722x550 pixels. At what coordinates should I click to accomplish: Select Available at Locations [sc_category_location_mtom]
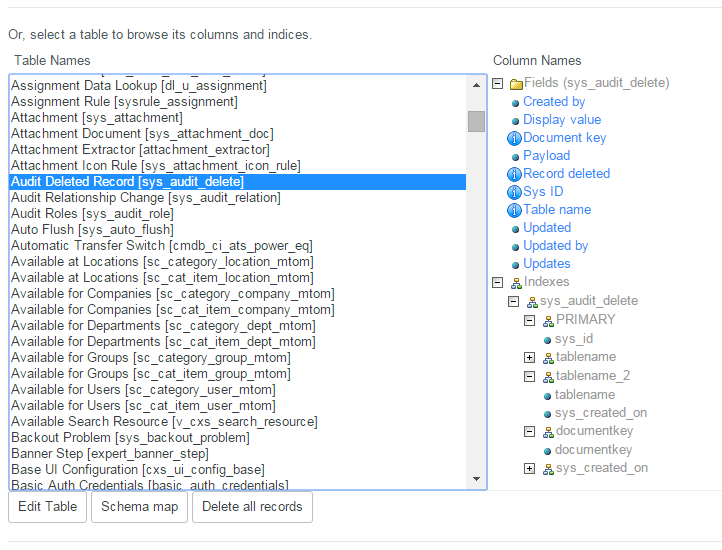tap(238, 262)
